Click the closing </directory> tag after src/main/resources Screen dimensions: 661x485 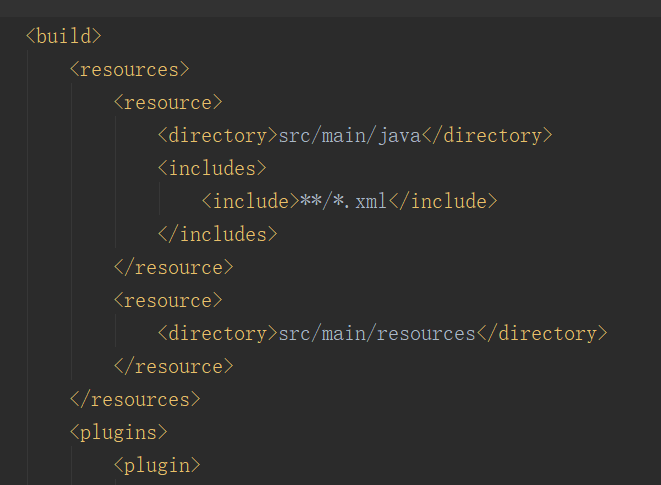tap(542, 334)
